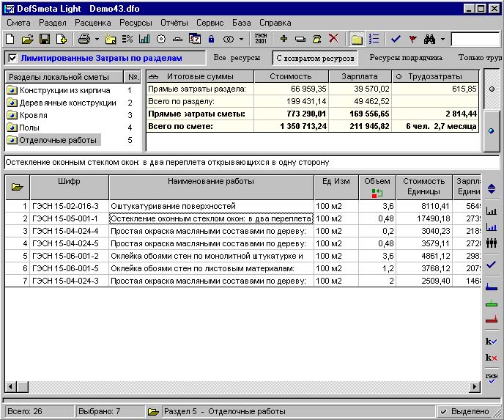Open the dropdown arrow next to binoculars
504x420 pixels.
(x=442, y=39)
